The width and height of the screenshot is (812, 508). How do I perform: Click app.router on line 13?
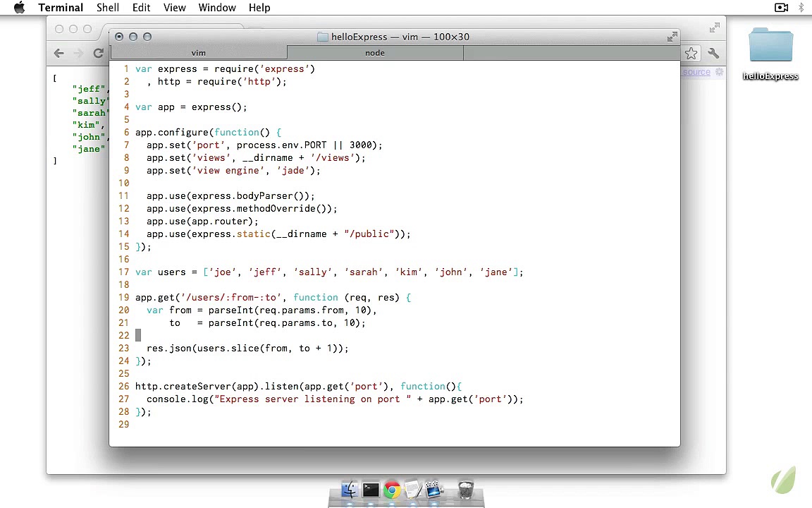pos(220,222)
